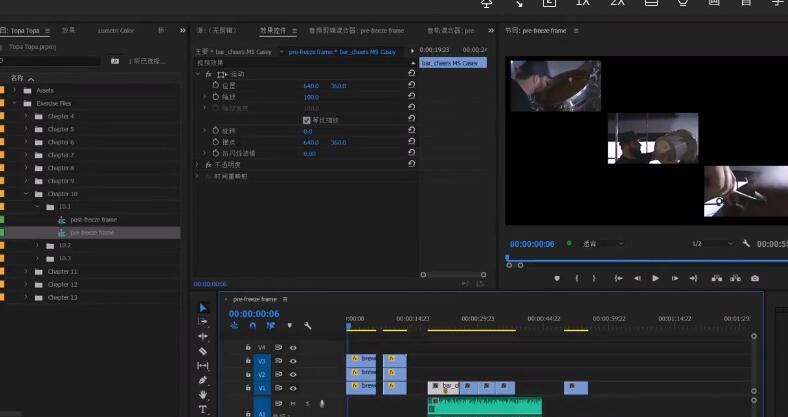Select the Razor tool in the timeline toolbar

point(203,351)
